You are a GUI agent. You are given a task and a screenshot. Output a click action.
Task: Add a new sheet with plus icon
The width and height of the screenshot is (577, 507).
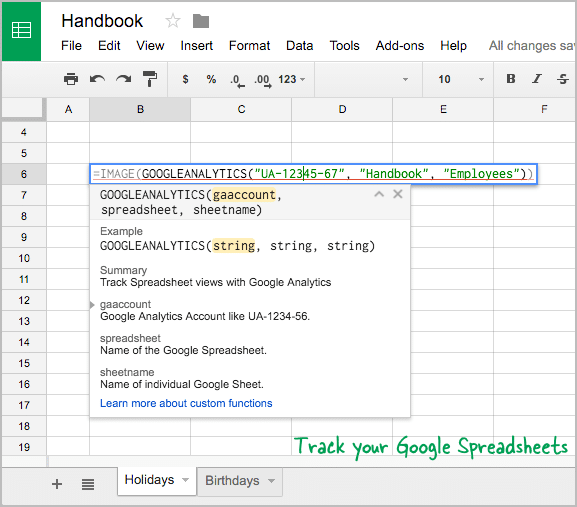pyautogui.click(x=57, y=484)
